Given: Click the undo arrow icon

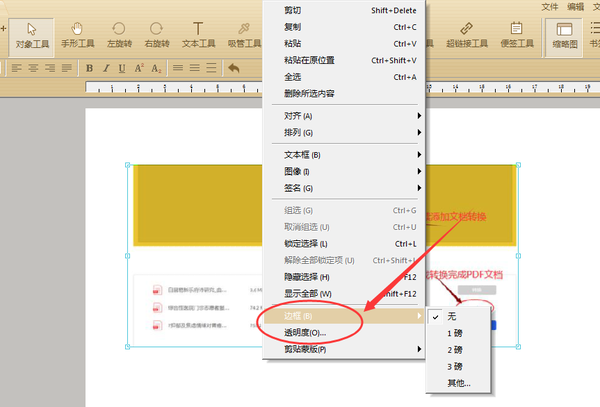Looking at the screenshot, I should 234,68.
